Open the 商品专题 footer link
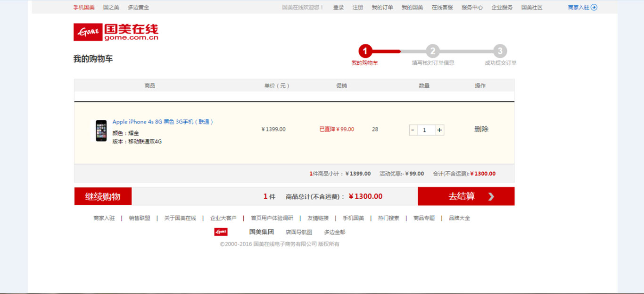 pyautogui.click(x=424, y=218)
